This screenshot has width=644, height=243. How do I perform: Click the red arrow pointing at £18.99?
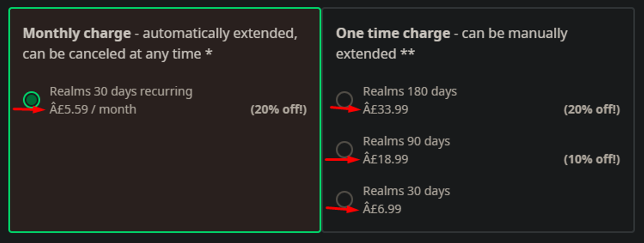[342, 160]
